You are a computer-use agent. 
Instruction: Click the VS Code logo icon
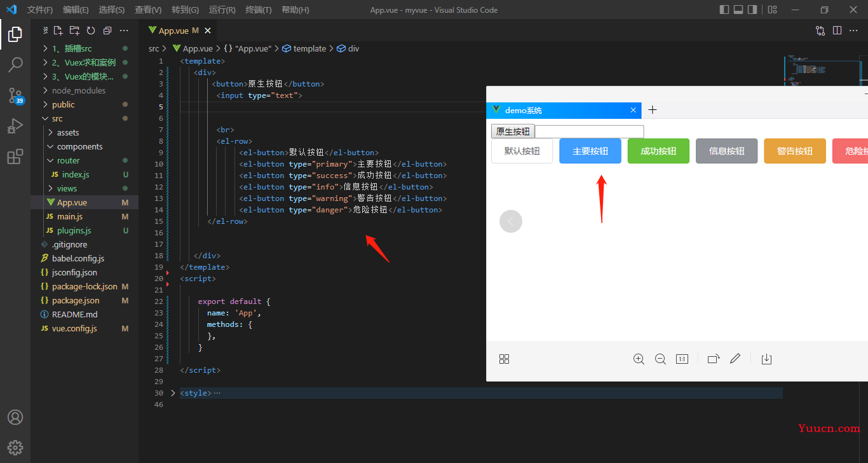click(11, 10)
